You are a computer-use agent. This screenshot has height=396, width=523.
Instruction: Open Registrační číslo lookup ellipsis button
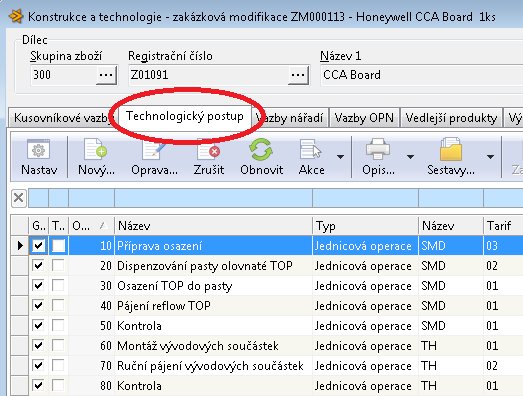click(x=298, y=75)
